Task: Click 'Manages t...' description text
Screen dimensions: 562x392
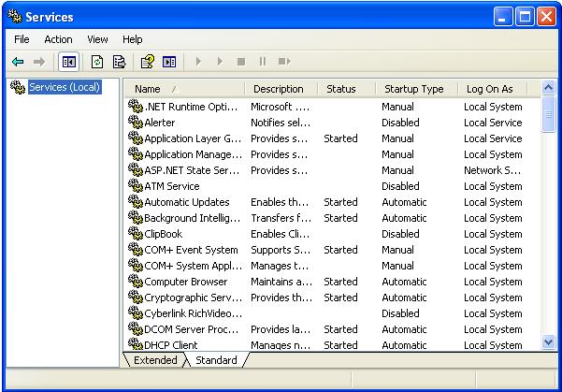Action: (280, 266)
